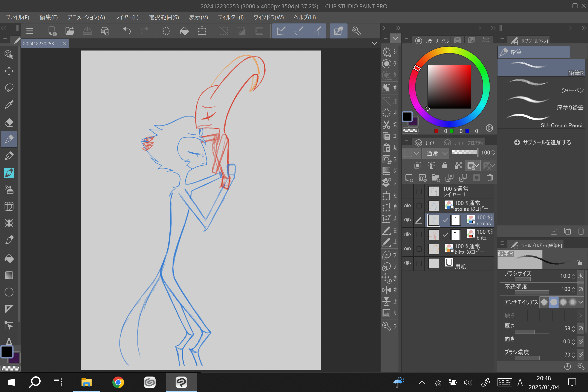The width and height of the screenshot is (588, 392).
Task: Pick the Eyedropper tool
Action: point(9,105)
